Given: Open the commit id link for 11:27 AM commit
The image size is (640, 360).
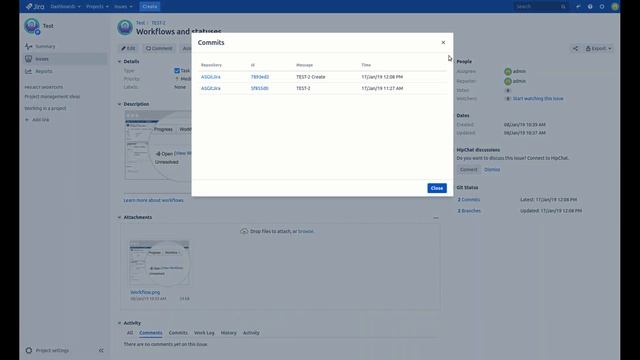Looking at the screenshot, I should [260, 88].
